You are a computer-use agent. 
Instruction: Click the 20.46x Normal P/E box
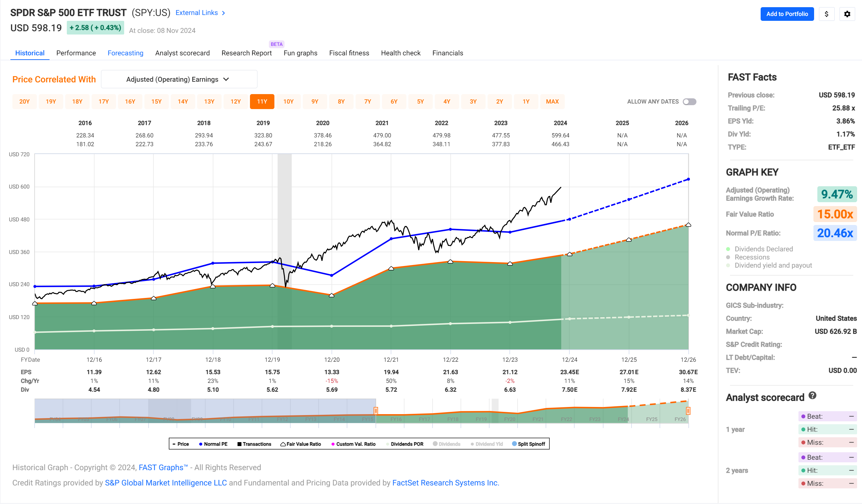(835, 233)
